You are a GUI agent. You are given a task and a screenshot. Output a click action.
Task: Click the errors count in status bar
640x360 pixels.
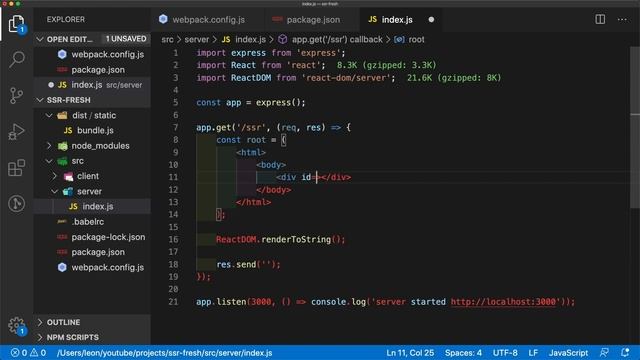click(19, 353)
